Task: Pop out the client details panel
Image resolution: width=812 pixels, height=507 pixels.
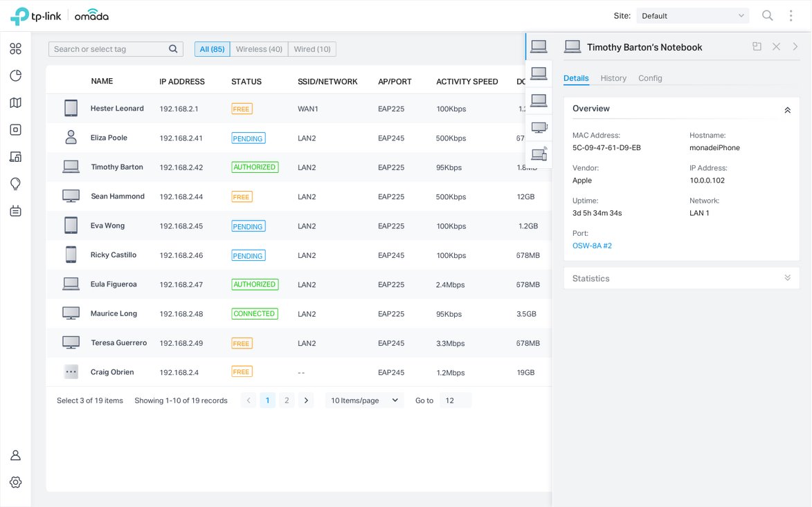Action: coord(757,46)
